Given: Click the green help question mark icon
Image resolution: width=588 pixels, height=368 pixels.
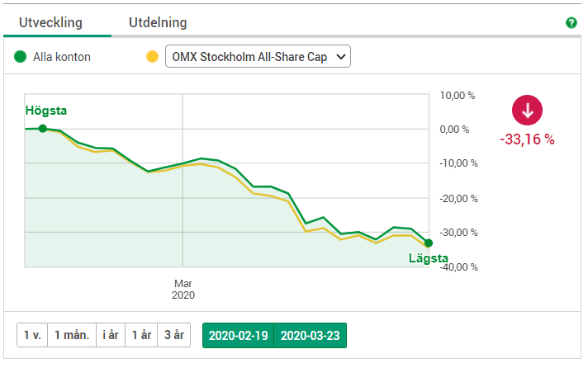Looking at the screenshot, I should click(571, 23).
